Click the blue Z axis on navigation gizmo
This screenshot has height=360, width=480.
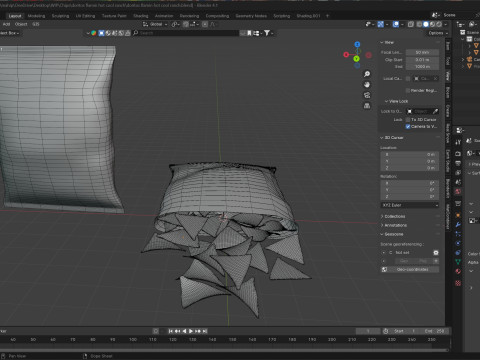click(357, 44)
